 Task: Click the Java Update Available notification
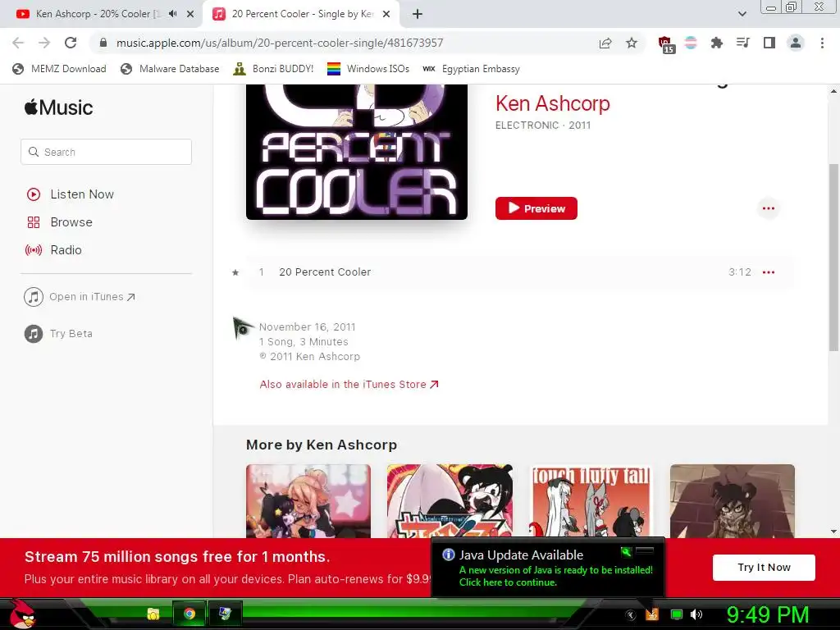[x=548, y=568]
